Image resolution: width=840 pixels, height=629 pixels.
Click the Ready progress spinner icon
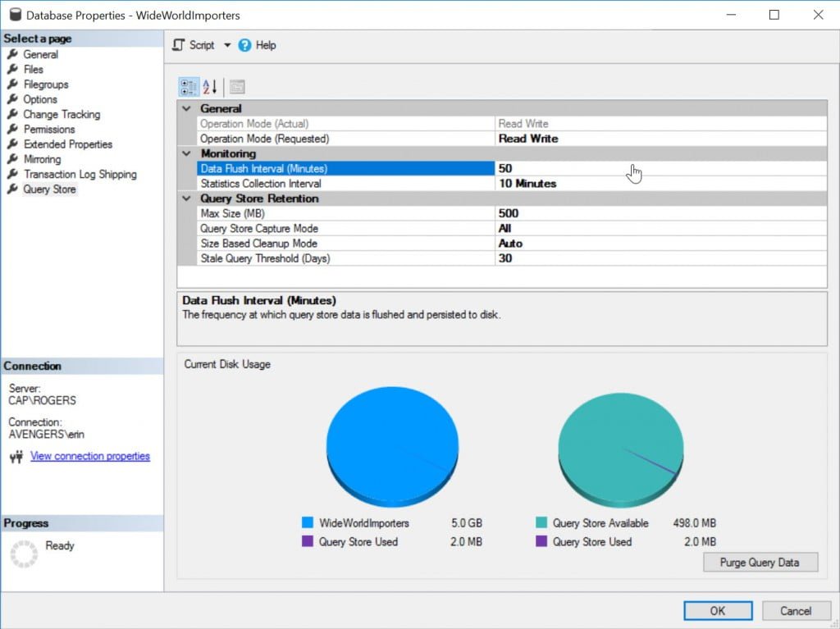pos(24,554)
